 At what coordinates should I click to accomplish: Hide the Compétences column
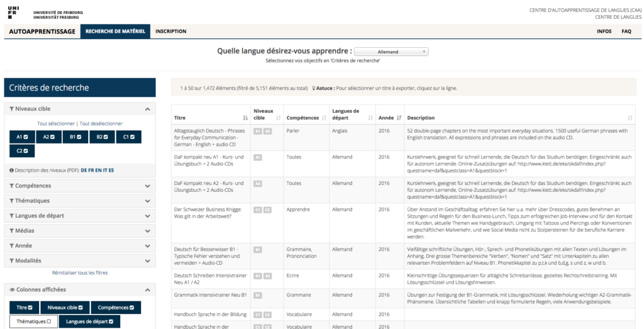click(116, 307)
